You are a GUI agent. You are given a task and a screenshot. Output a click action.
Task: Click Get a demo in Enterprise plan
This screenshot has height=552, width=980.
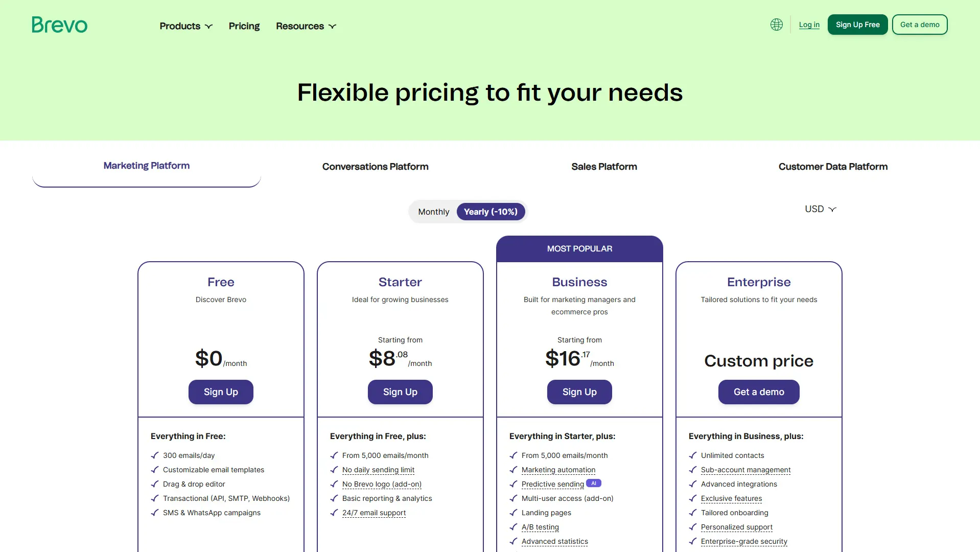coord(759,392)
